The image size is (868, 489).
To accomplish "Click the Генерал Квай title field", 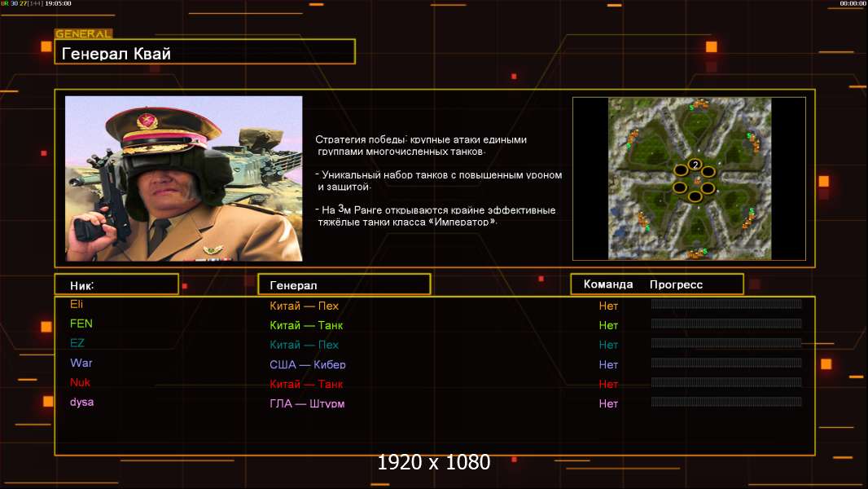I will tap(204, 54).
